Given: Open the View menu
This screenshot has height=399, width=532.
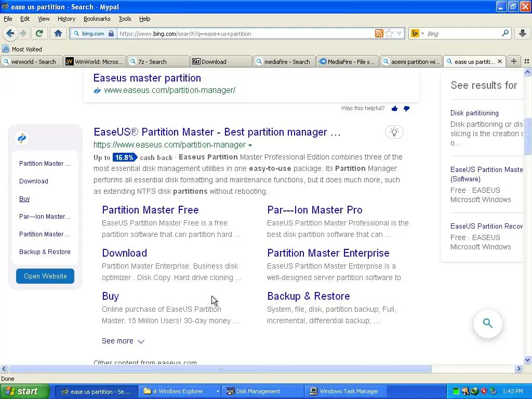Looking at the screenshot, I should [x=44, y=19].
